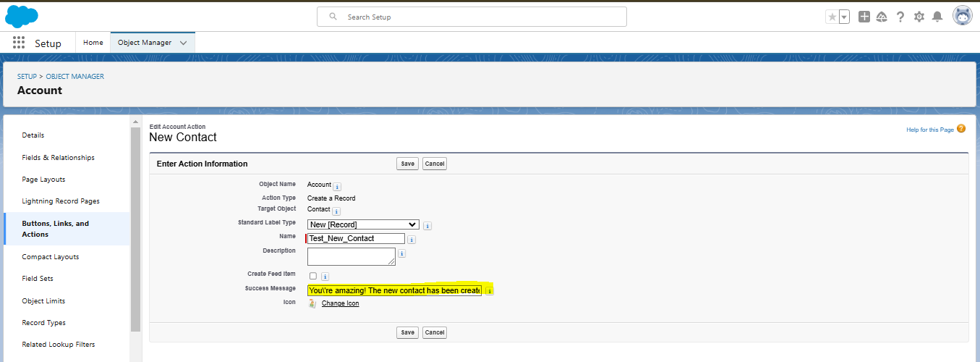Expand the Object Manager tab chevron
Image resolution: width=980 pixels, height=362 pixels.
pyautogui.click(x=184, y=43)
